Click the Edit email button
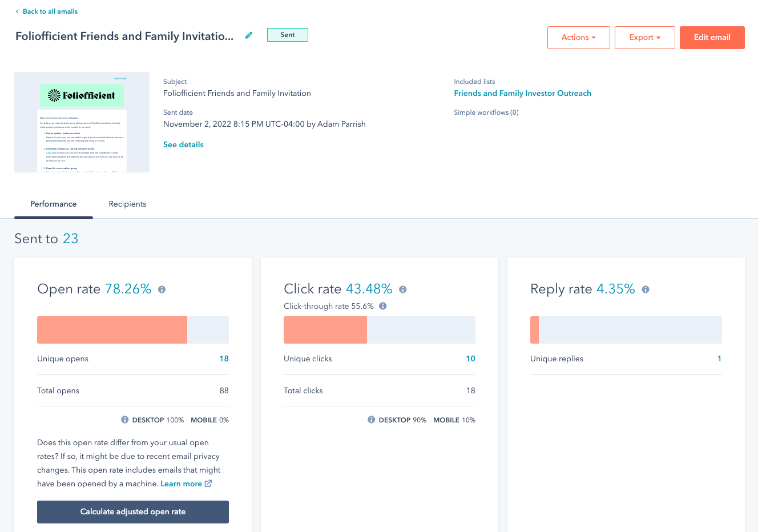 [712, 38]
